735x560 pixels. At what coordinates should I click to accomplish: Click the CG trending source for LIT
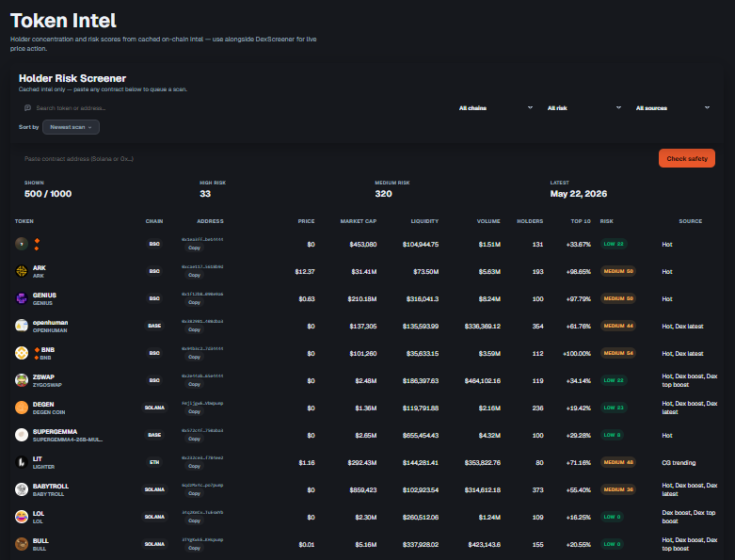679,462
